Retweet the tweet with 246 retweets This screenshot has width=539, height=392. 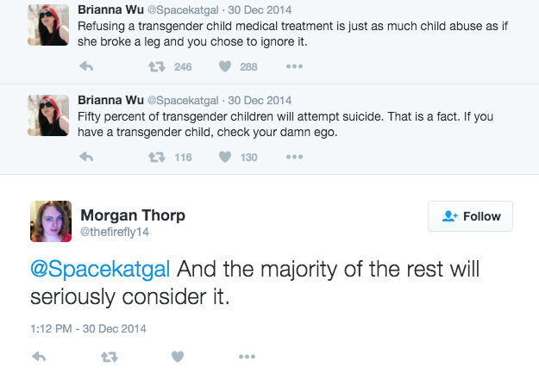coord(157,66)
